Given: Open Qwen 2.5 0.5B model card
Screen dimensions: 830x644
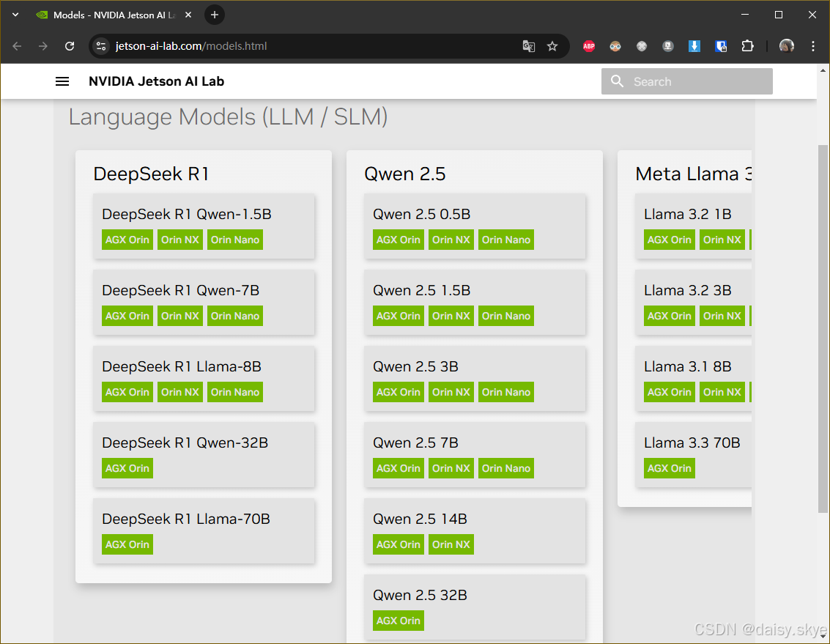Looking at the screenshot, I should tap(475, 226).
